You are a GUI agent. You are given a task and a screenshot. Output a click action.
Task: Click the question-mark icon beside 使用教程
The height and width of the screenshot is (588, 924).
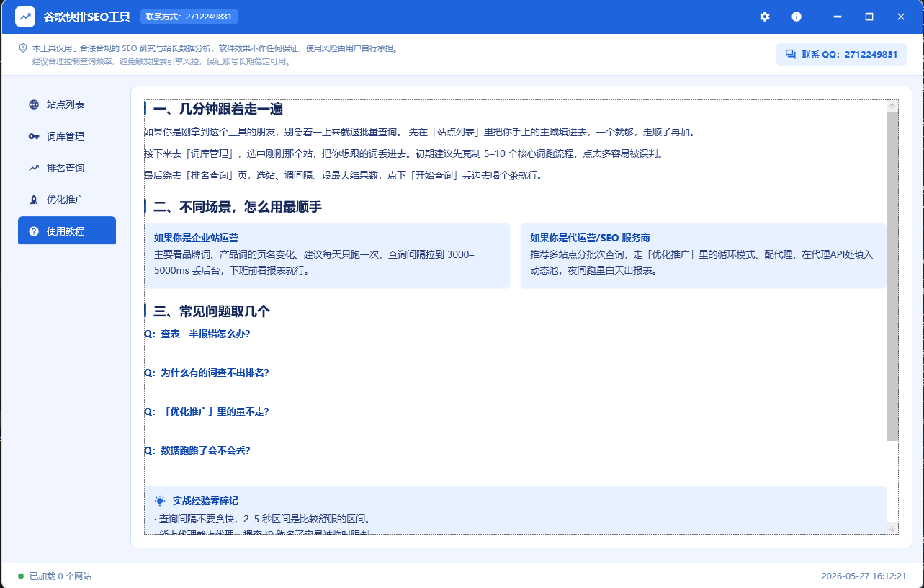click(34, 231)
